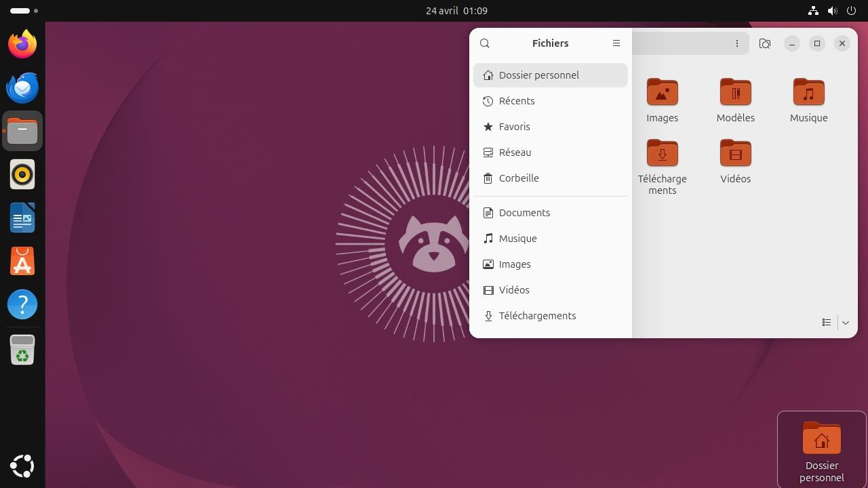Select Corbeille in the sidebar
This screenshot has height=488, width=868.
tap(518, 178)
